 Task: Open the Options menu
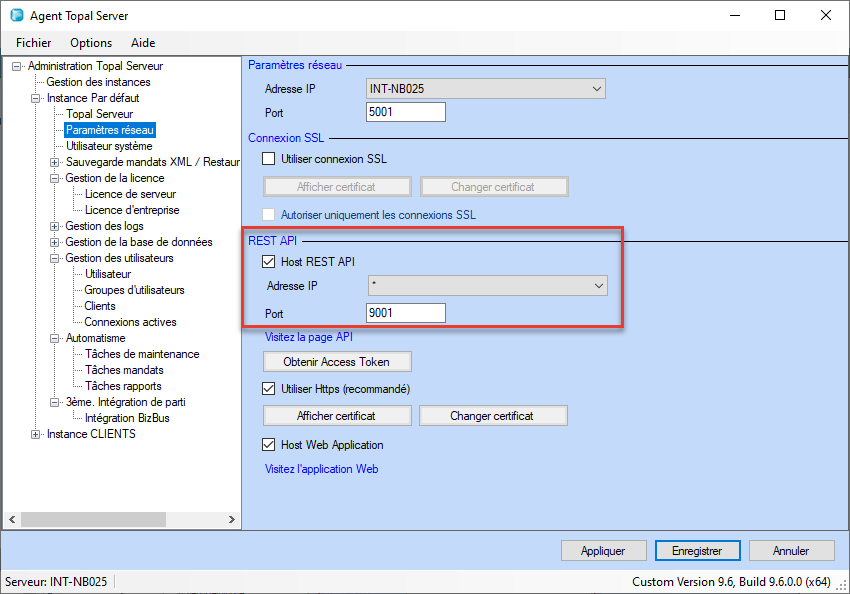click(x=91, y=43)
